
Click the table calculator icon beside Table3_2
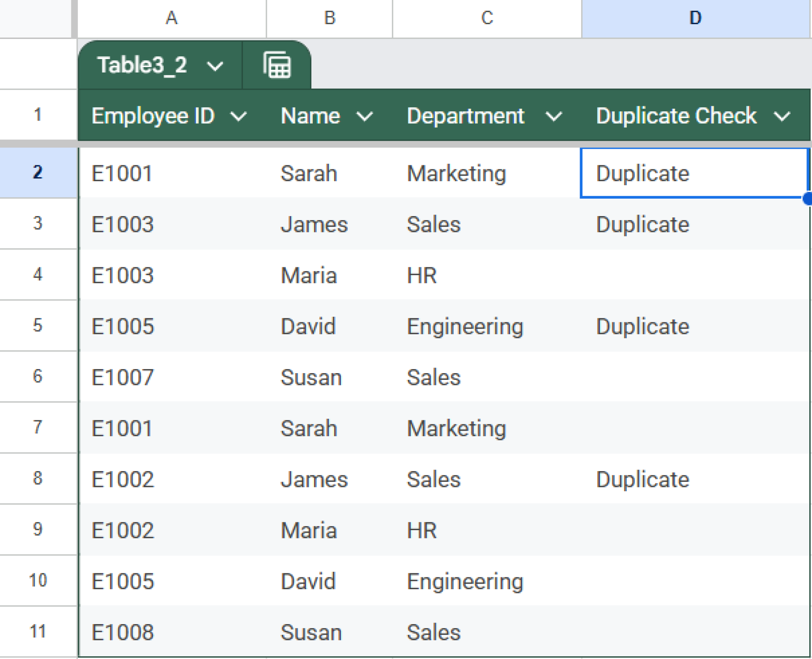click(277, 65)
